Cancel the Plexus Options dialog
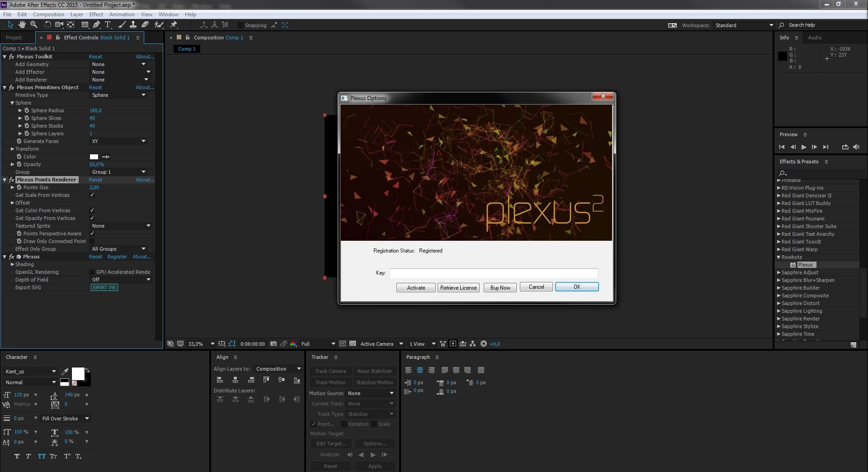The width and height of the screenshot is (868, 472). coord(536,287)
